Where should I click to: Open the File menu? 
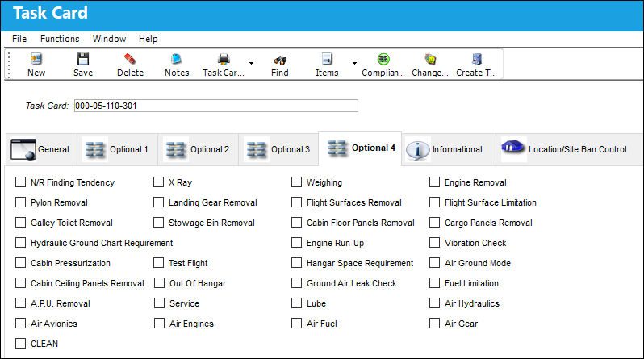(19, 39)
